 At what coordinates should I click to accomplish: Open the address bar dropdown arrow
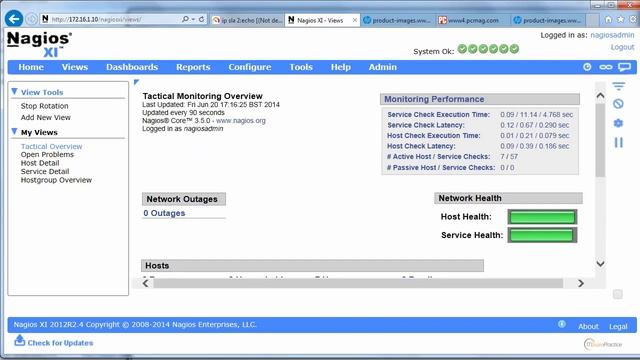(x=193, y=19)
